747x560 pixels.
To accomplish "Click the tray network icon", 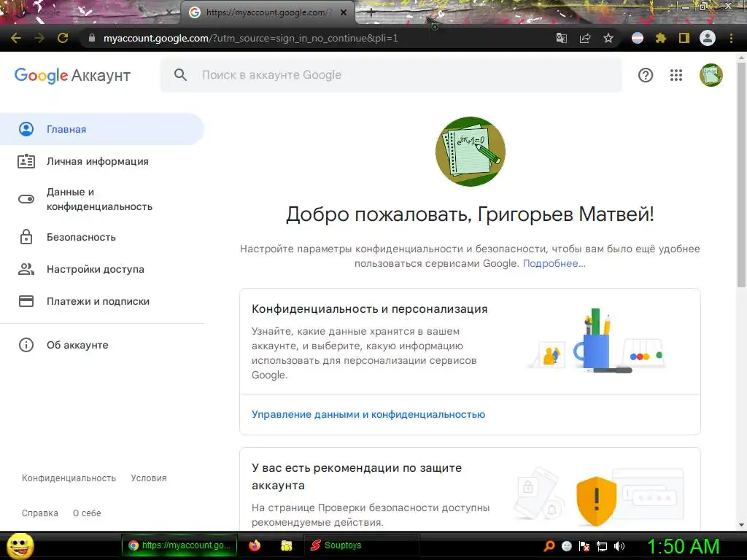I will 602,546.
